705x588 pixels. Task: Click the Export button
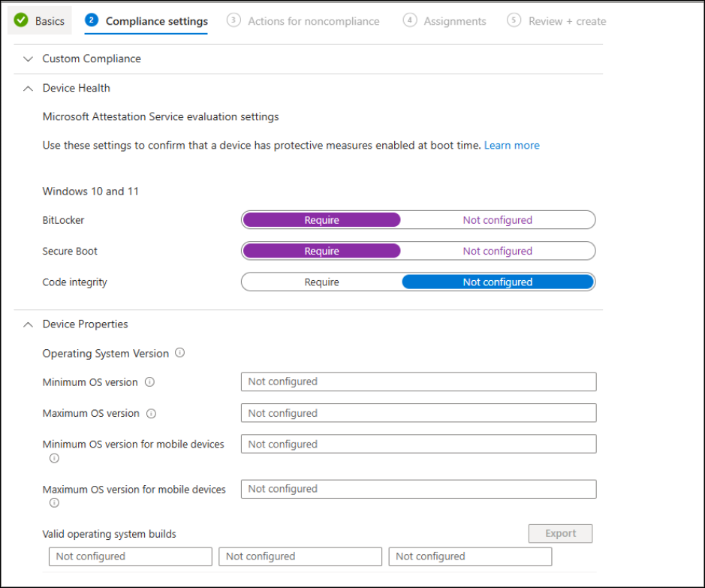click(560, 534)
